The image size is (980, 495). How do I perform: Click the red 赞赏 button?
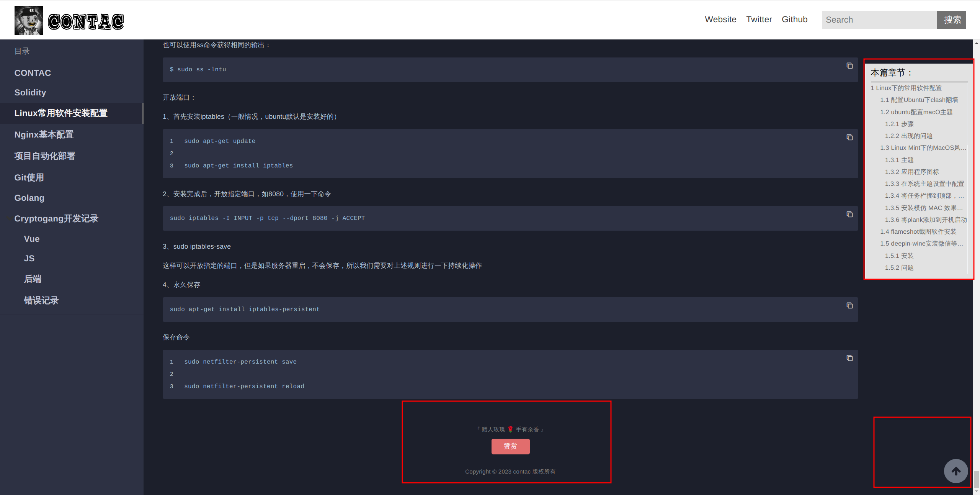point(510,446)
